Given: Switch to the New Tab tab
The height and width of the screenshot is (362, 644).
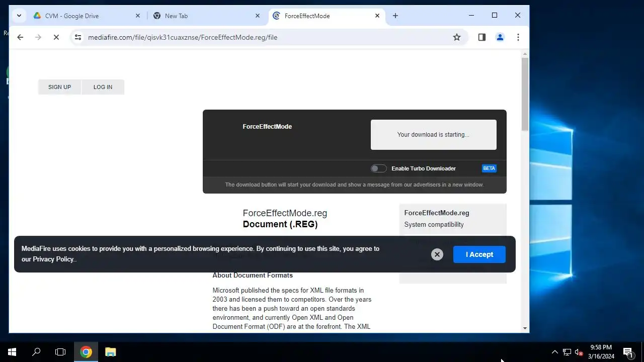Looking at the screenshot, I should point(206,16).
